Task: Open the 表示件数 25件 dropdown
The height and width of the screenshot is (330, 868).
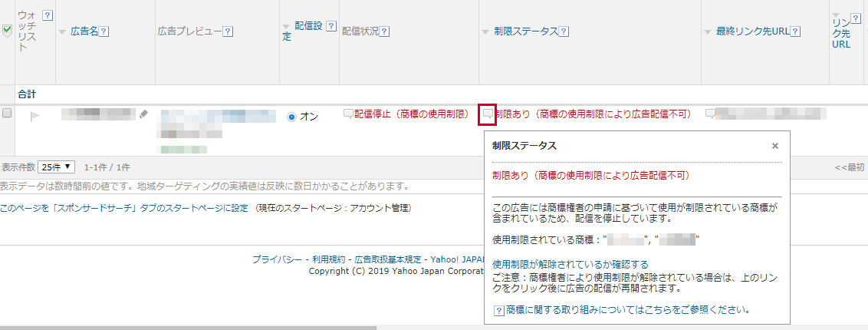Action: point(58,167)
